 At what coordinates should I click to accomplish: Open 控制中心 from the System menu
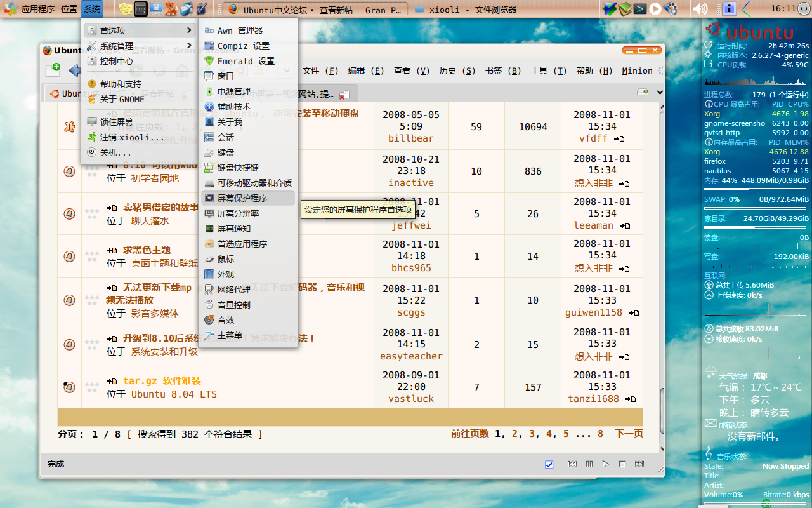click(140, 61)
